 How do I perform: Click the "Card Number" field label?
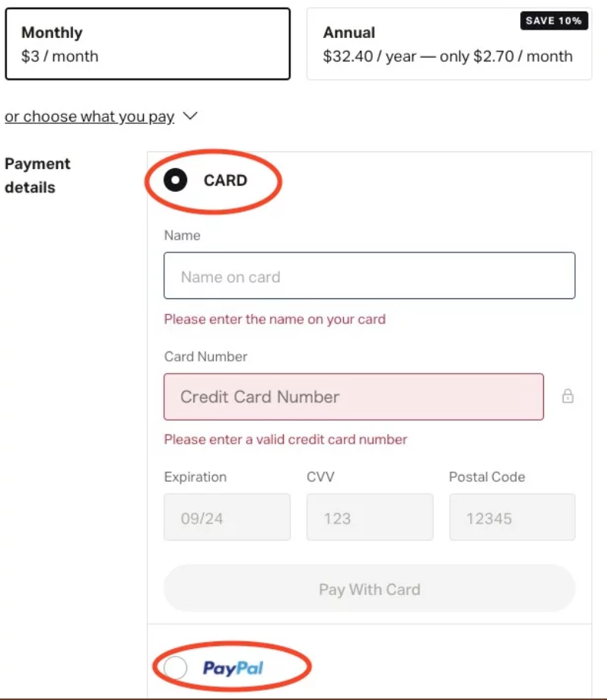point(205,356)
